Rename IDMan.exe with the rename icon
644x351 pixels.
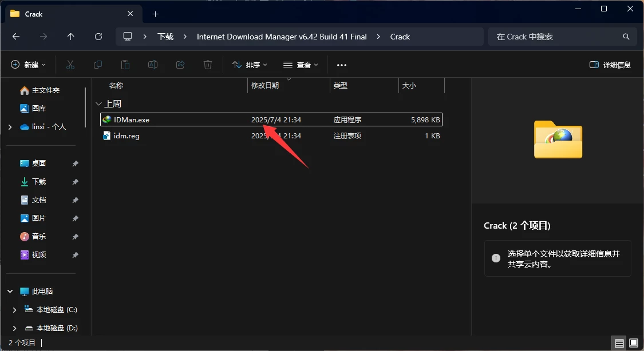click(153, 64)
